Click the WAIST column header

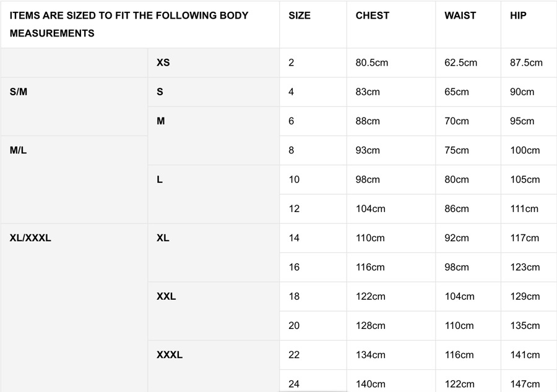tap(460, 15)
